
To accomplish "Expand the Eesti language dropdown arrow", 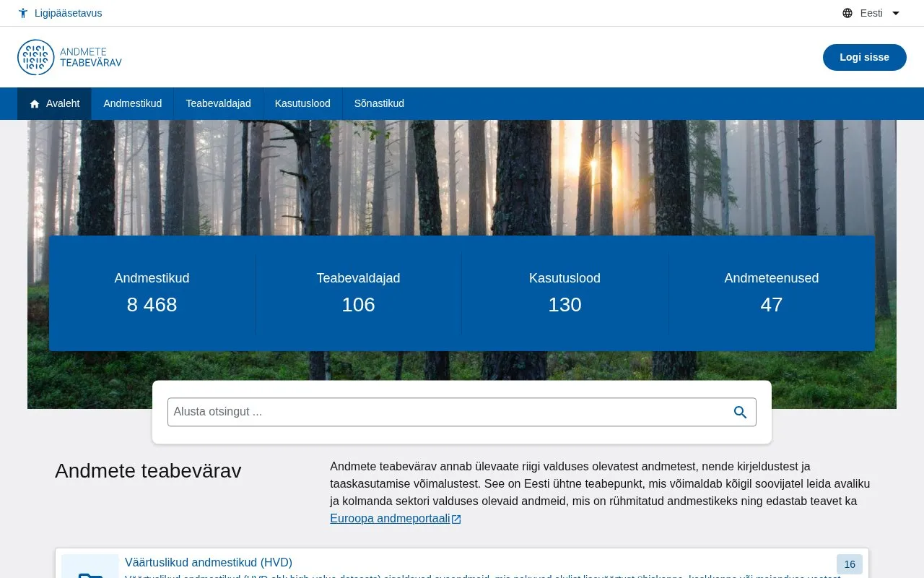I will click(896, 13).
